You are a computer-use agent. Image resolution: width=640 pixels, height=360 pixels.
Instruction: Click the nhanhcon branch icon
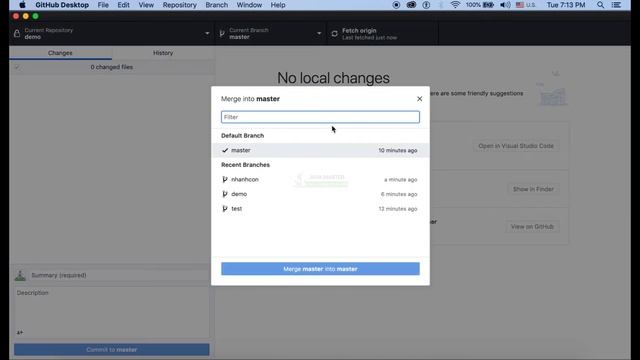click(x=224, y=180)
